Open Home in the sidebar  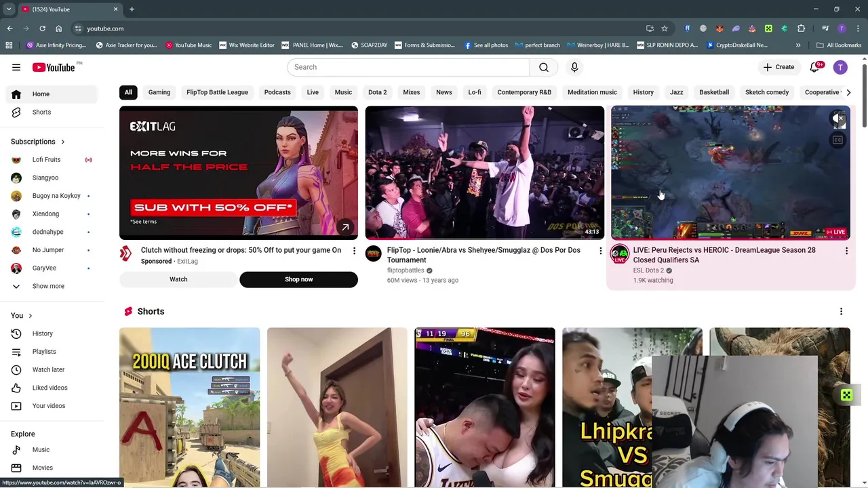click(53, 94)
